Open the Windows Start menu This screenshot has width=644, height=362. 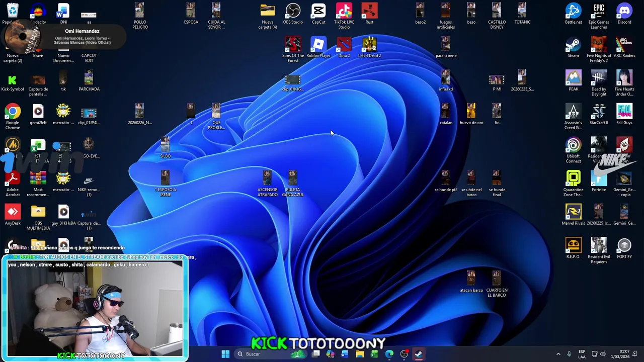coord(225,354)
